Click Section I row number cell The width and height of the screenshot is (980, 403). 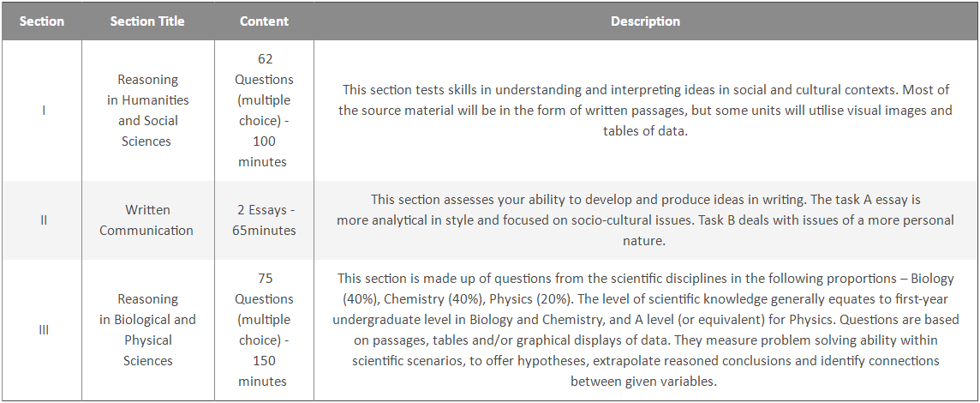click(x=43, y=111)
